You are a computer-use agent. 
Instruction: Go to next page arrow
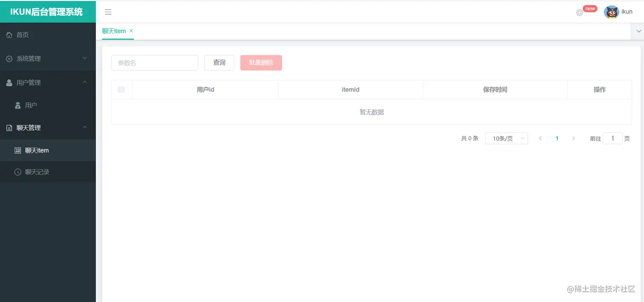tap(573, 138)
